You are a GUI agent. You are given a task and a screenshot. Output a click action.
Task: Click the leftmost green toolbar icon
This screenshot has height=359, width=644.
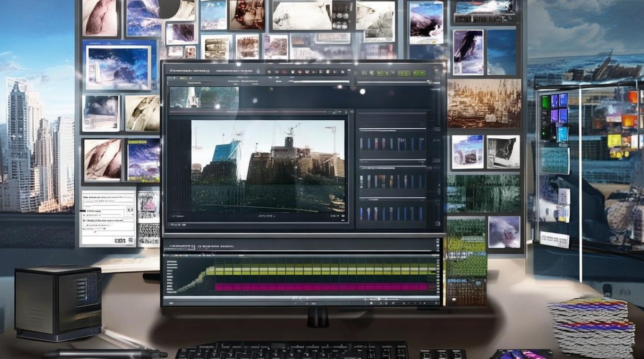click(x=364, y=73)
